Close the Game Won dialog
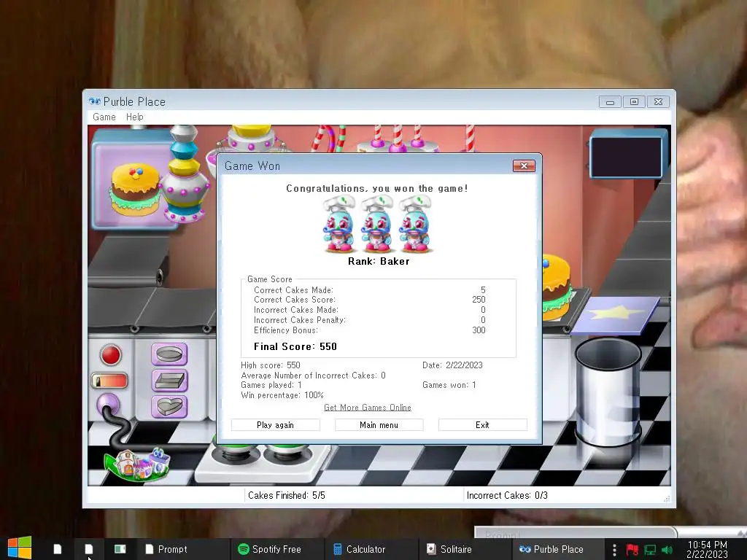Image resolution: width=747 pixels, height=560 pixels. (524, 166)
